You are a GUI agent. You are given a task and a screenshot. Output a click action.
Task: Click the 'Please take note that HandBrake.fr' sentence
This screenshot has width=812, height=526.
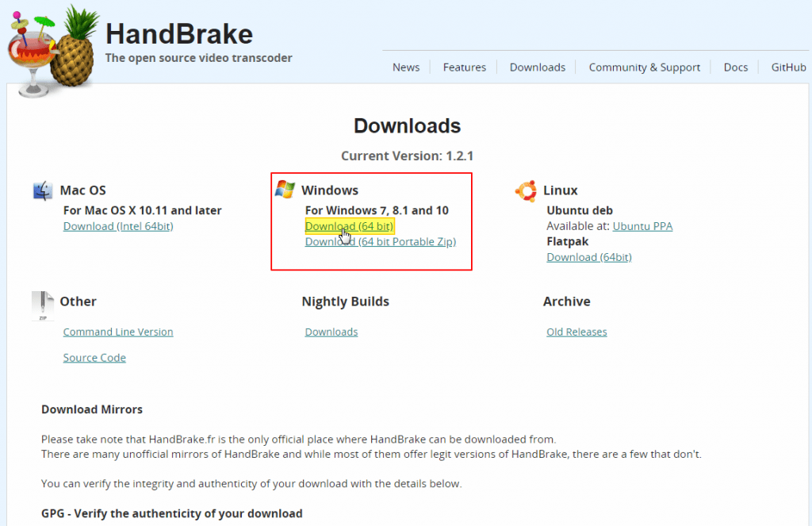[298, 440]
